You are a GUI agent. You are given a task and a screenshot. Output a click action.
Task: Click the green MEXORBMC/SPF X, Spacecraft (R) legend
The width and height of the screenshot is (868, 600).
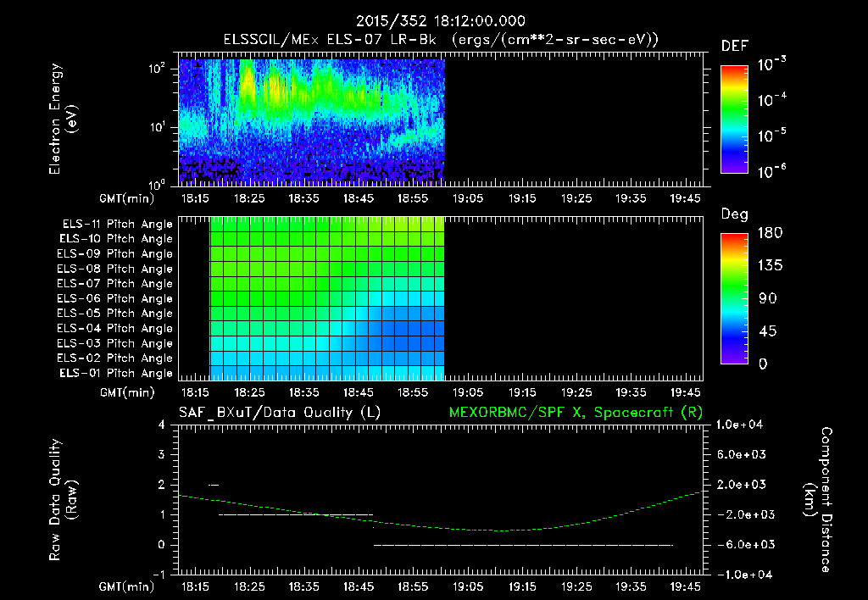click(x=576, y=413)
